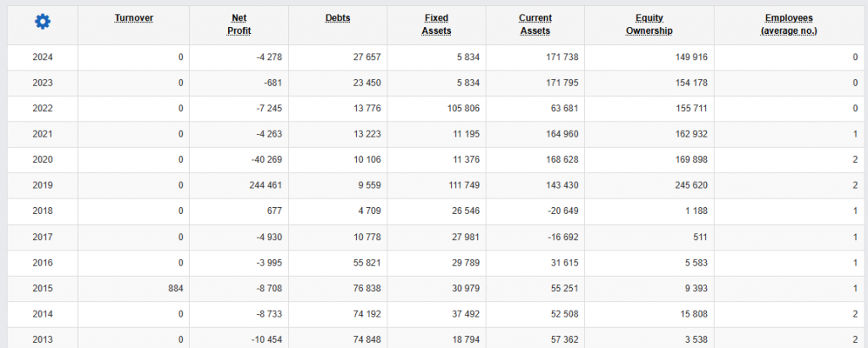Click the 2017 equity value 511
This screenshot has height=348, width=868.
coord(699,237)
